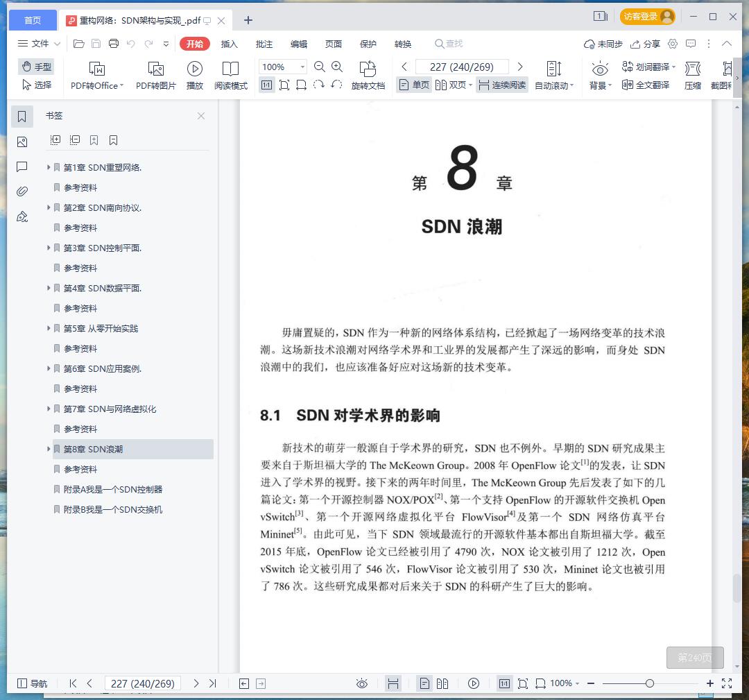This screenshot has width=749, height=700.
Task: Open the 100% zoom dropdown in ribbon
Action: point(302,67)
